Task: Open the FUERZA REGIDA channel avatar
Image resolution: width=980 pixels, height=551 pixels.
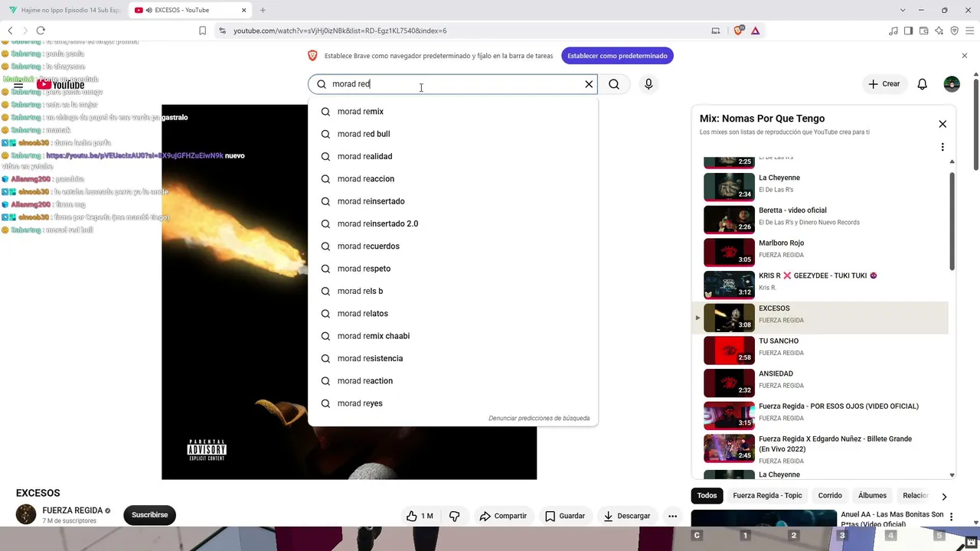Action: 26,514
